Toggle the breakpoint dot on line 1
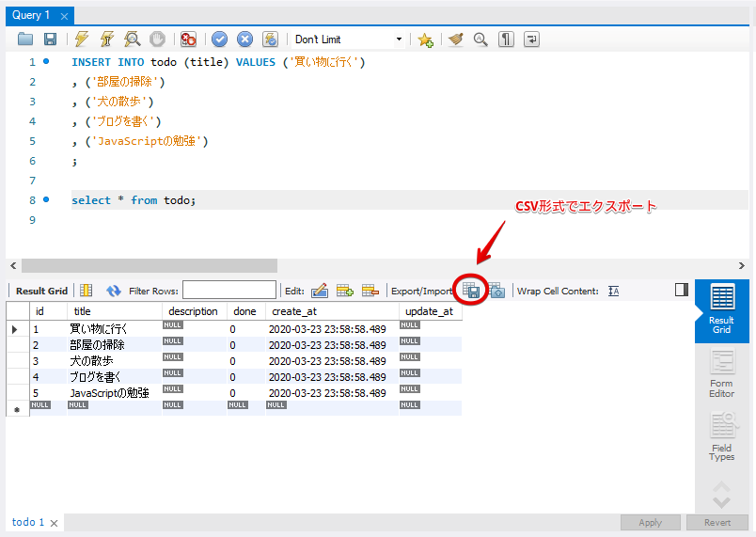Viewport: 756px width, 537px height. 46,61
